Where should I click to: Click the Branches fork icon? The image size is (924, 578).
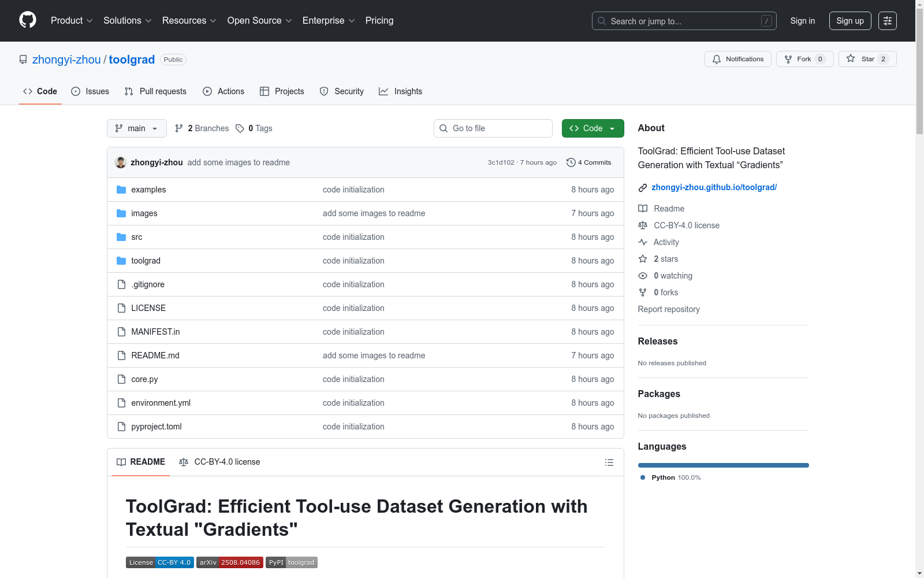coord(179,128)
